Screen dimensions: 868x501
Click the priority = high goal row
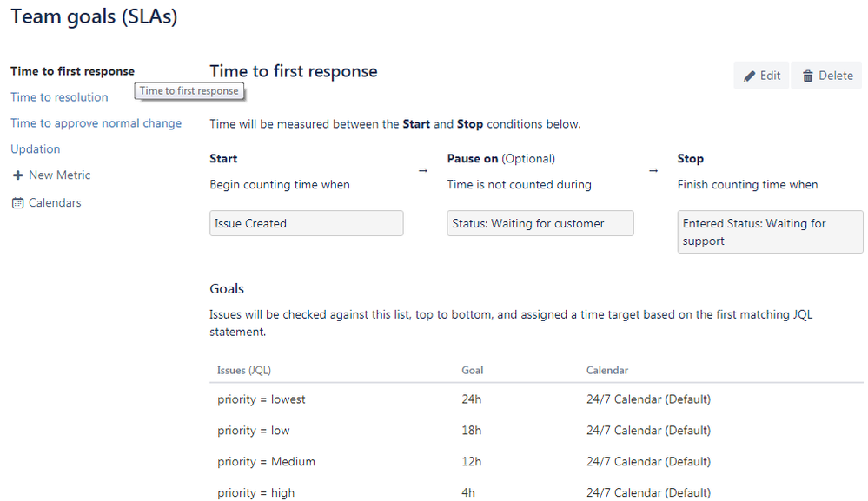pyautogui.click(x=536, y=492)
